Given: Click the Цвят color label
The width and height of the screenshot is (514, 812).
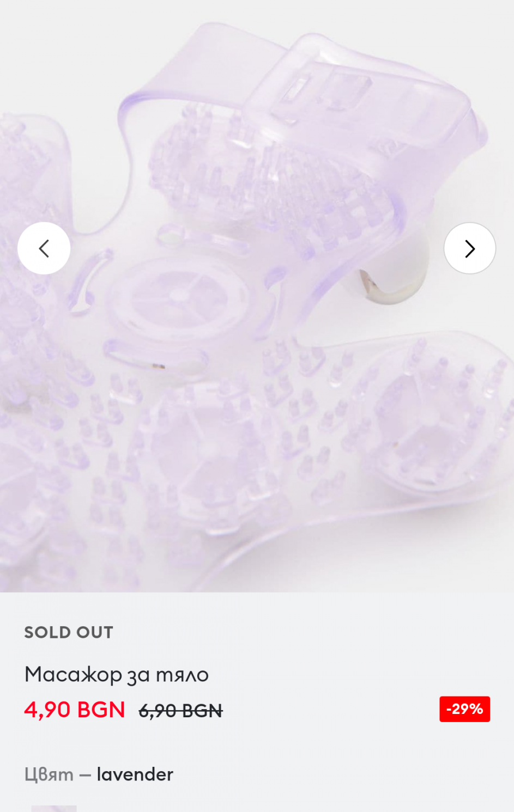Looking at the screenshot, I should pyautogui.click(x=49, y=774).
